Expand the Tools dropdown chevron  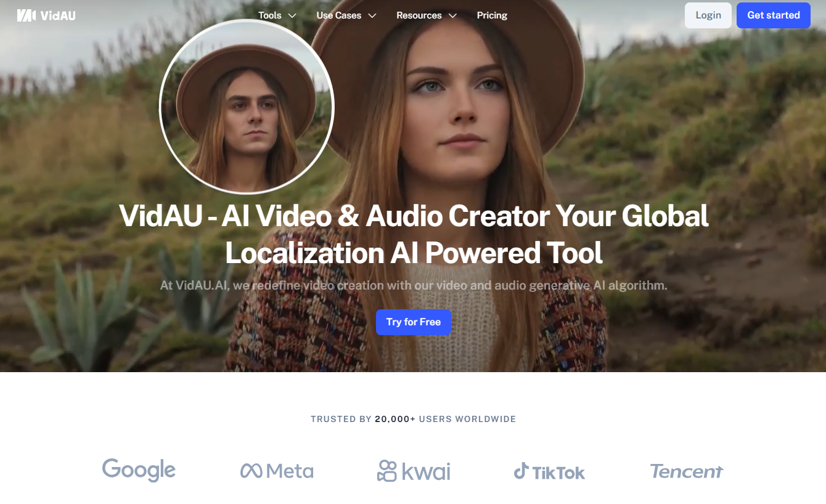[292, 15]
